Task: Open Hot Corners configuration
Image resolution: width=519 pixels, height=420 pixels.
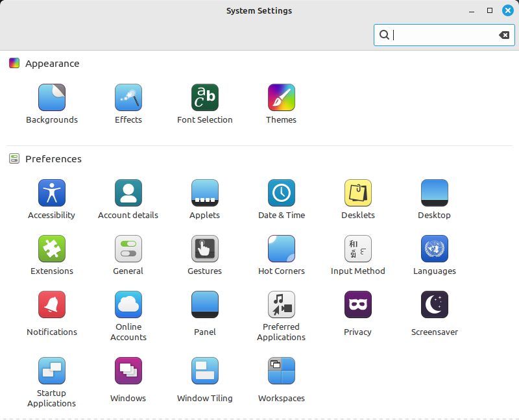Action: 281,254
